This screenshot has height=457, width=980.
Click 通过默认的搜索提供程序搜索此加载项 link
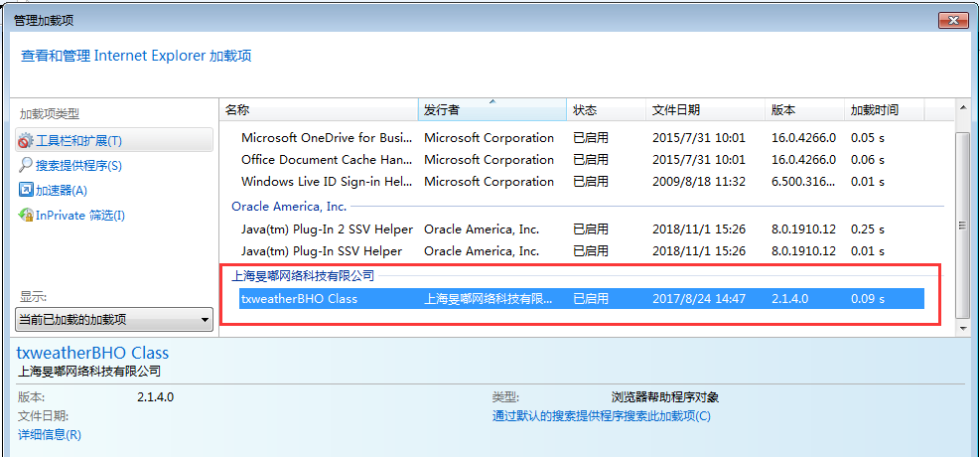click(x=601, y=415)
